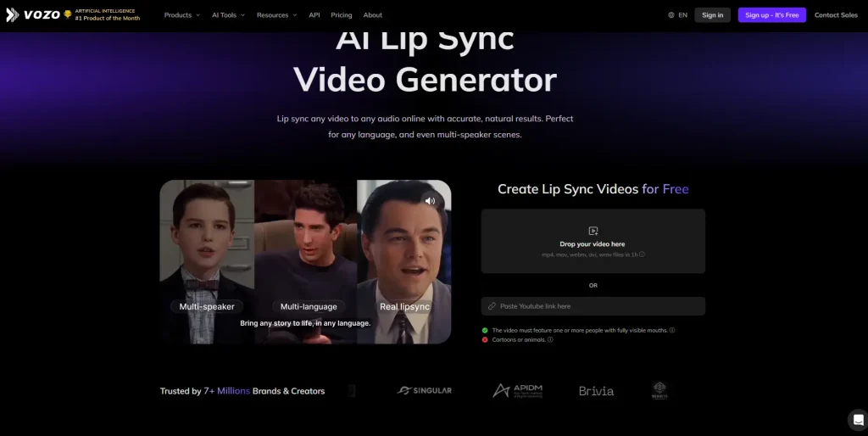Click the '7+ Millions' text
868x436 pixels.
point(226,390)
